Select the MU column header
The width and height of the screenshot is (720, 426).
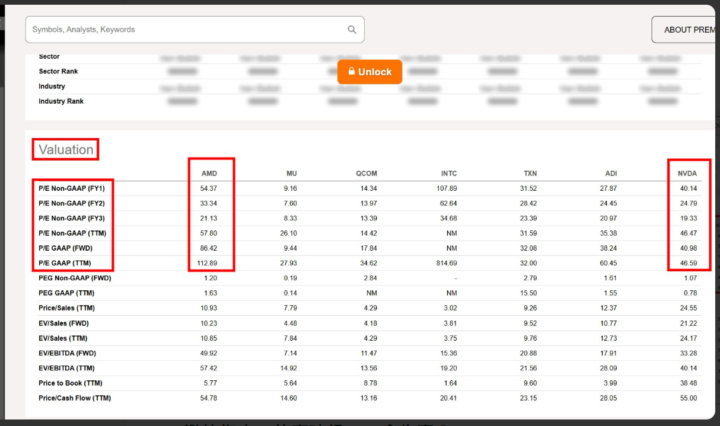tap(292, 173)
